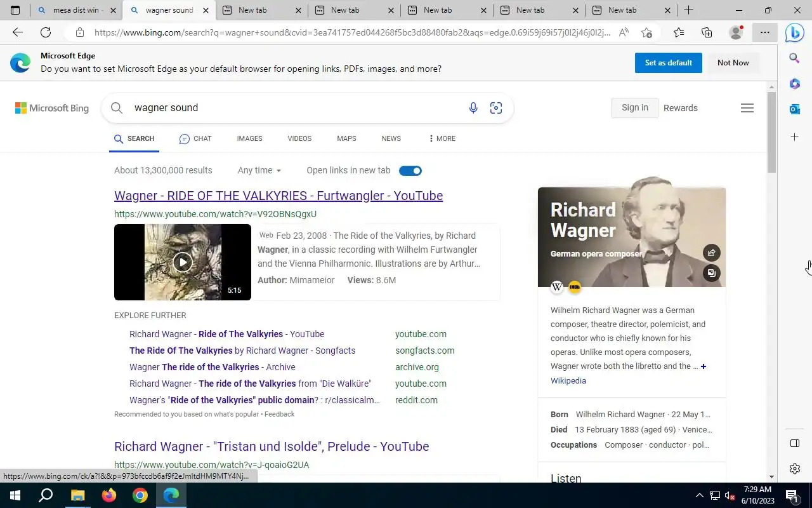The height and width of the screenshot is (508, 812).
Task: Add a site to sidebar plus
Action: 794,137
